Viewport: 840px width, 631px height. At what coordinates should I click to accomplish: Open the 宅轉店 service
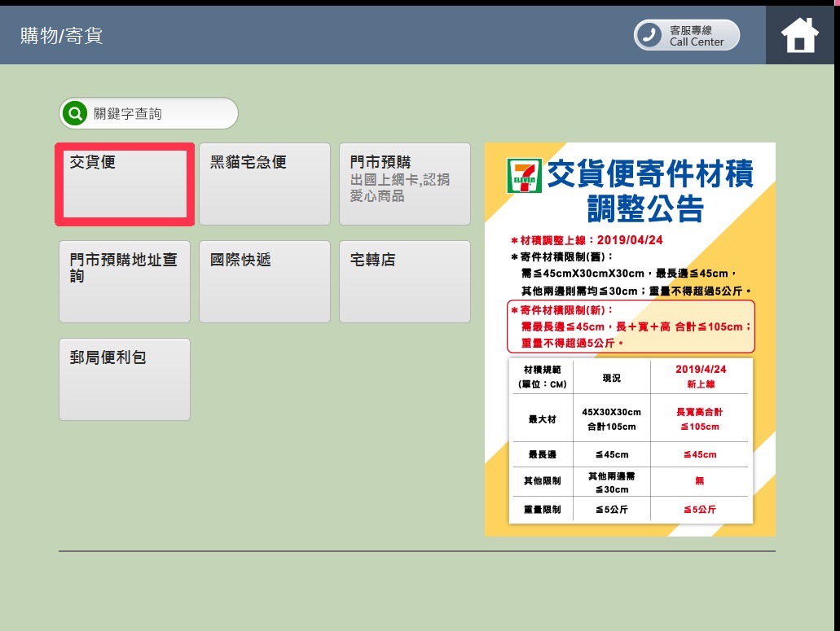(405, 282)
